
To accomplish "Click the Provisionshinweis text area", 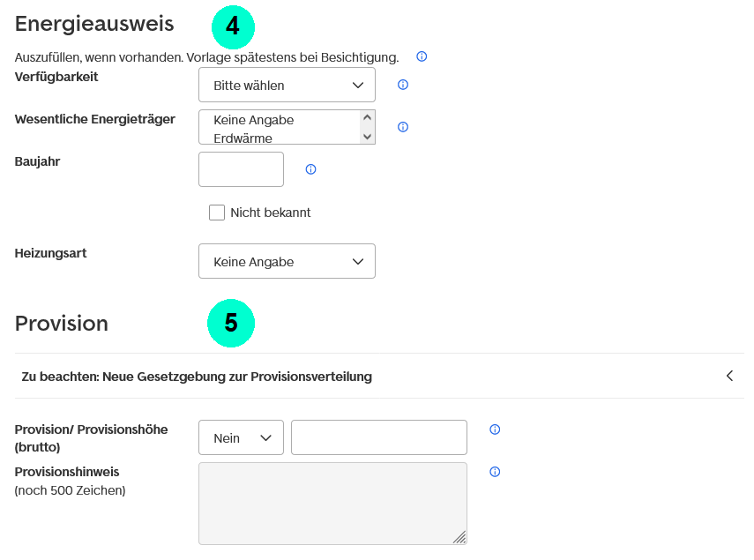I will (332, 503).
